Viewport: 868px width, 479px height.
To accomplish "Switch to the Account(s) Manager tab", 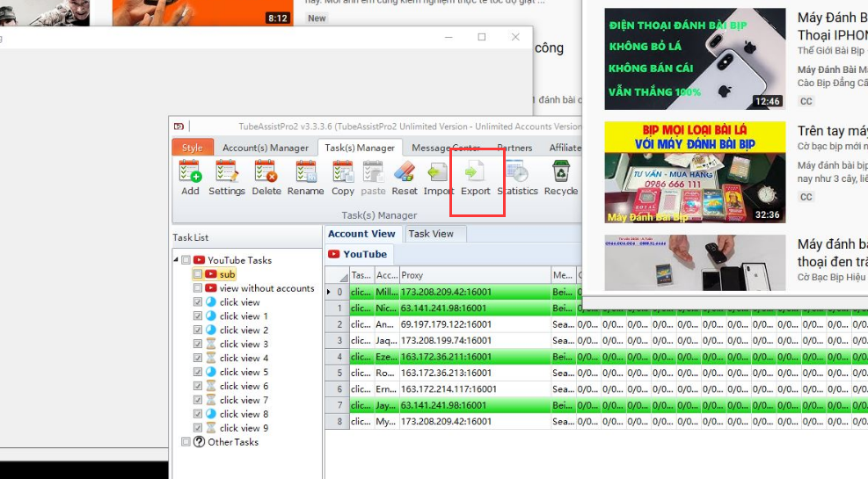I will coord(265,148).
